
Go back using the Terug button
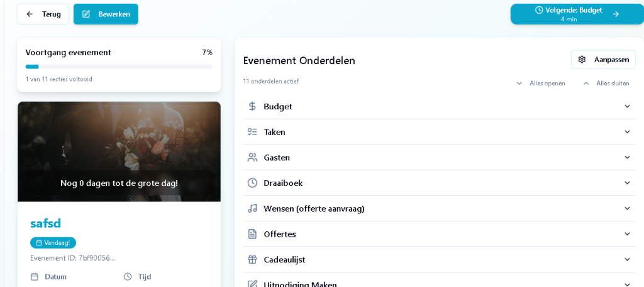(x=43, y=14)
